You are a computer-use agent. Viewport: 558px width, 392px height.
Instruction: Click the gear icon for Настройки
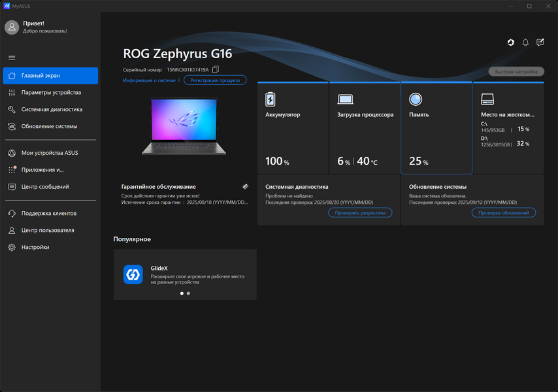coord(12,247)
